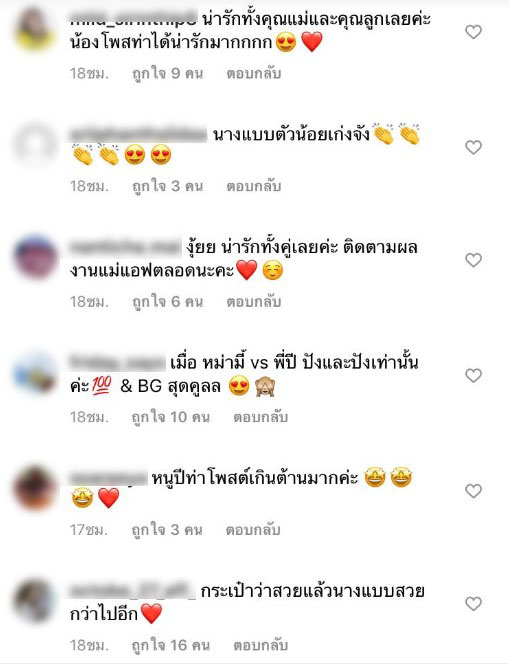
Task: Tap the heart on the น่ารักทั้งคุณแม่ comment
Action: tap(473, 32)
